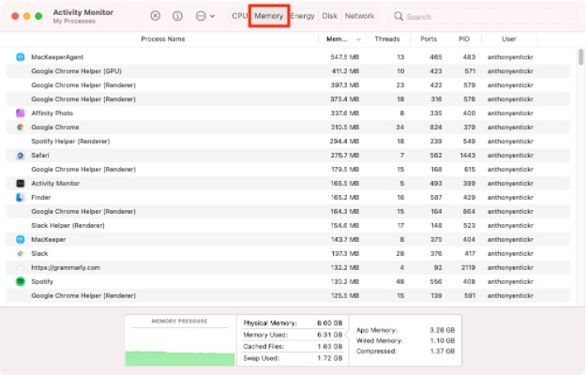
Task: Select Google Chrome Helper (Renderer) 397.3 MB row
Action: (x=288, y=85)
